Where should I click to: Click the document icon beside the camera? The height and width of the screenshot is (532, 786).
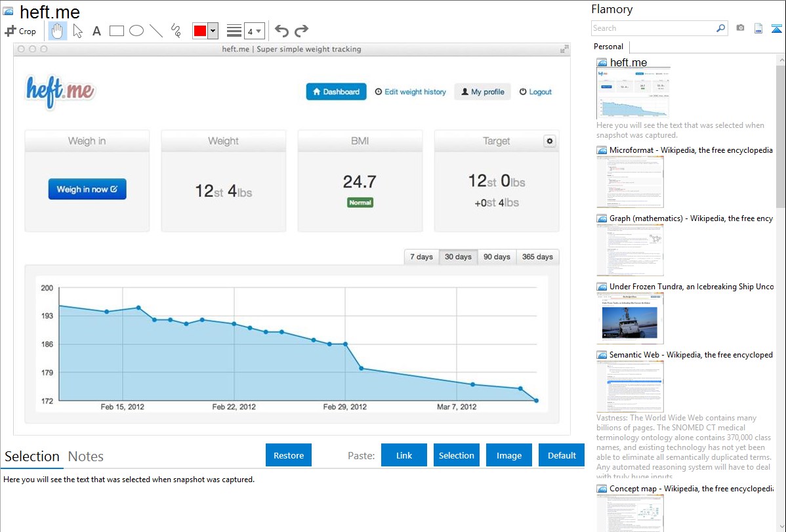[758, 29]
